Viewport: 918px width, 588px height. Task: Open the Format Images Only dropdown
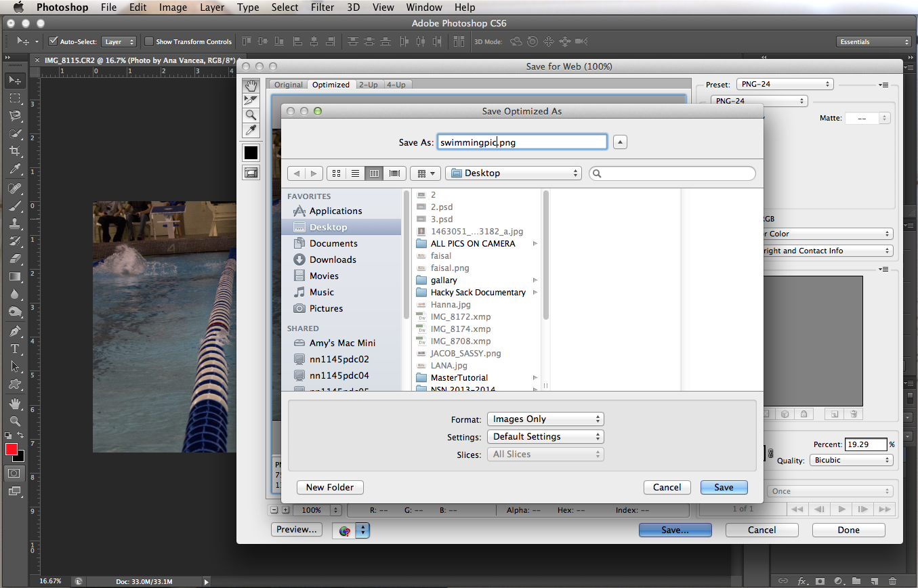pos(545,419)
